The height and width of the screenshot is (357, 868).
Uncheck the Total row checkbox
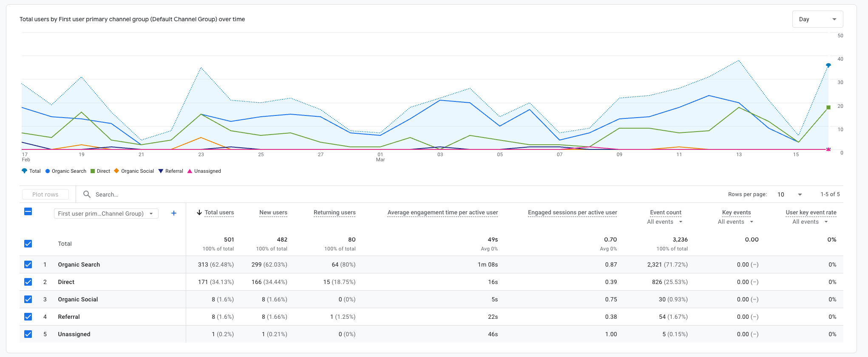(x=28, y=244)
